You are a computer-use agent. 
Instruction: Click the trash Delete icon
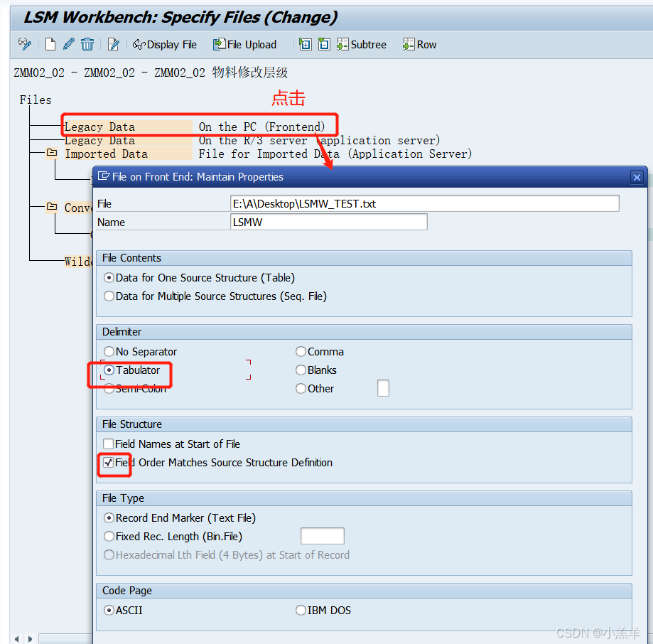[x=87, y=44]
